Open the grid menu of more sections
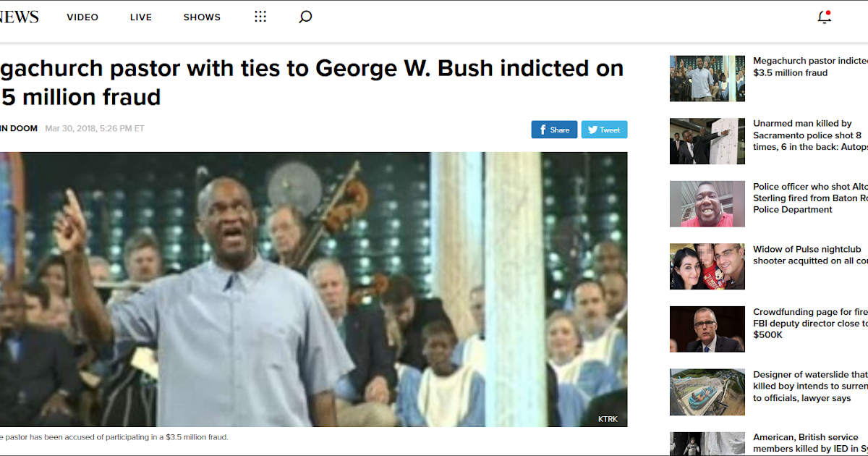Image resolution: width=868 pixels, height=456 pixels. pos(260,17)
